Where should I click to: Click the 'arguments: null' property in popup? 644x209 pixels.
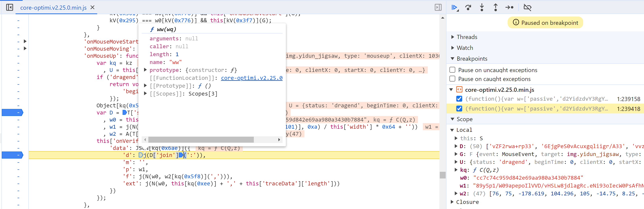tap(174, 38)
